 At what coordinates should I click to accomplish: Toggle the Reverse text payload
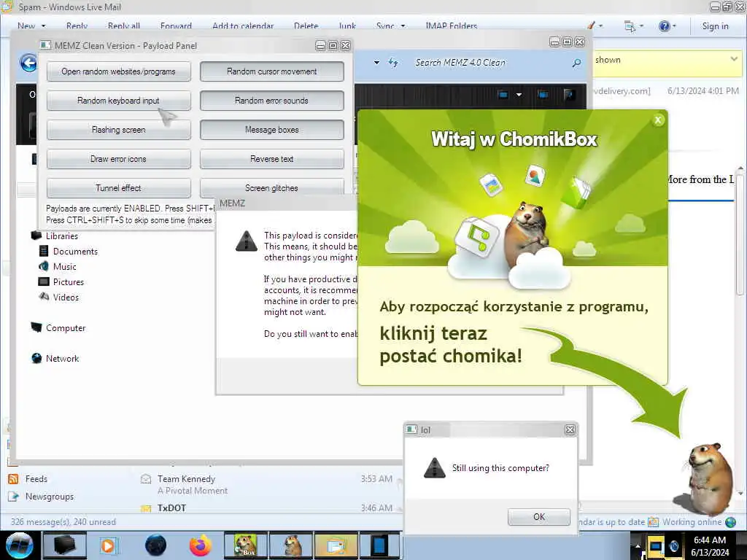point(271,158)
